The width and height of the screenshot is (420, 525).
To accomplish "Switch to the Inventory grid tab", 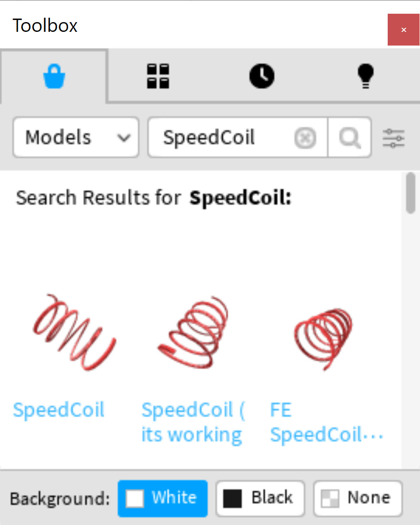I will (158, 76).
